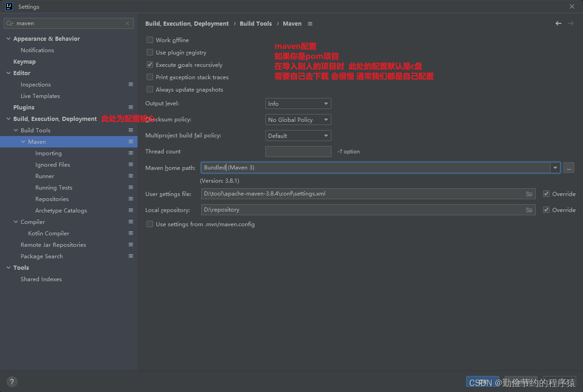Click the maven search input box
This screenshot has height=392, width=583.
(69, 23)
